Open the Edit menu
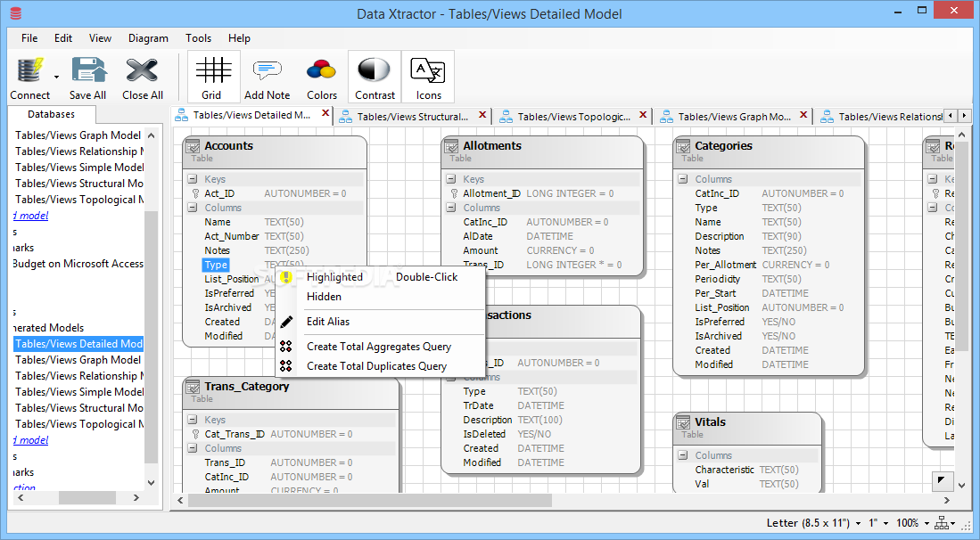The width and height of the screenshot is (980, 540). [63, 38]
